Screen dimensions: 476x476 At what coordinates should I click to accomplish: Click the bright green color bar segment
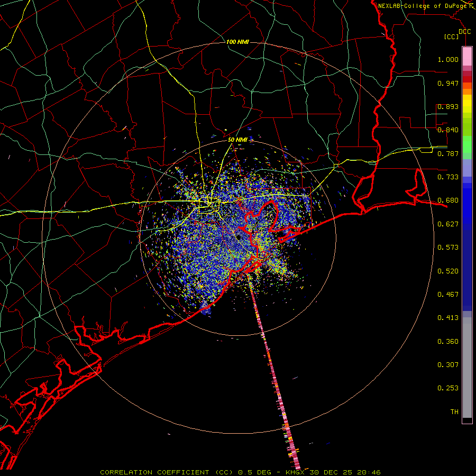pos(467,144)
